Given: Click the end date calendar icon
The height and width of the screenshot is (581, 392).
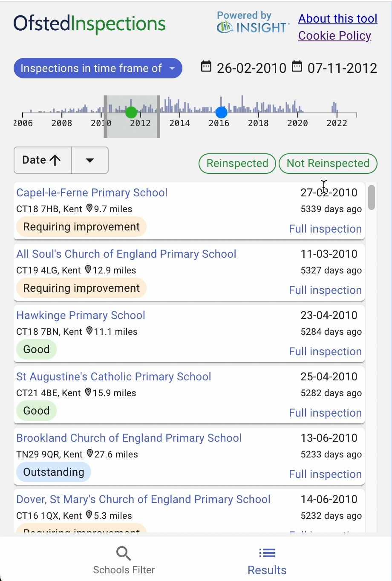Looking at the screenshot, I should pyautogui.click(x=297, y=67).
